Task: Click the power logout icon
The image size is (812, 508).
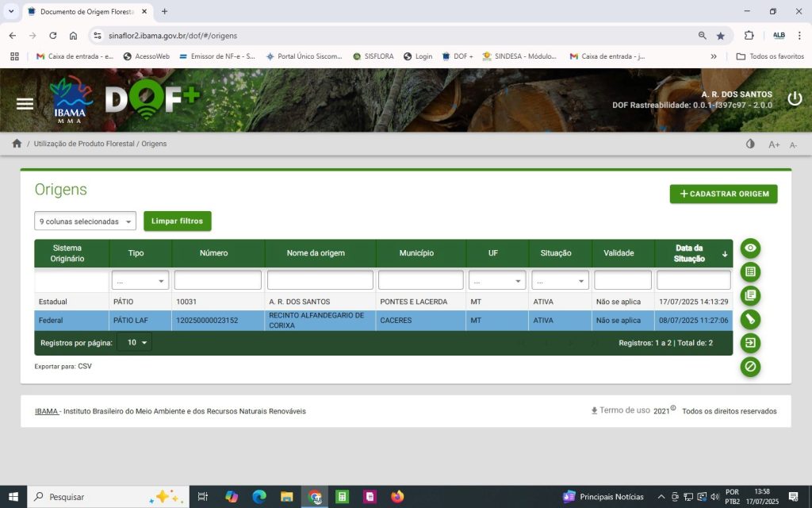Action: click(794, 99)
